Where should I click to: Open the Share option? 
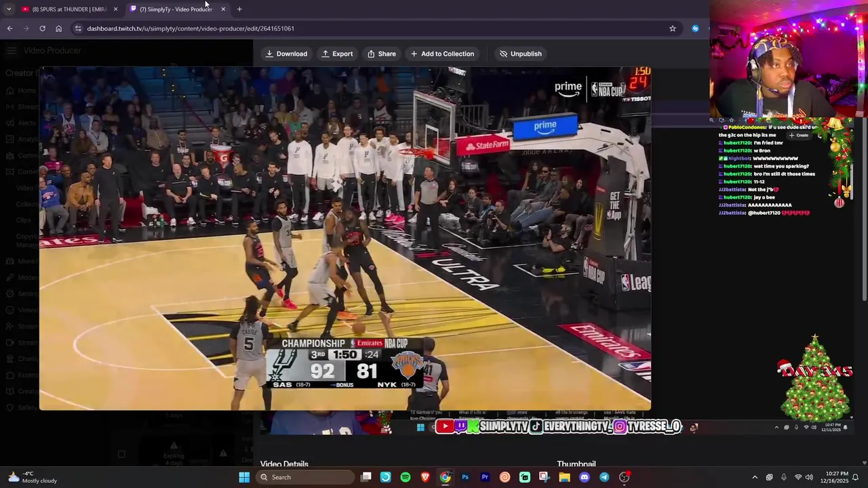[x=382, y=54]
